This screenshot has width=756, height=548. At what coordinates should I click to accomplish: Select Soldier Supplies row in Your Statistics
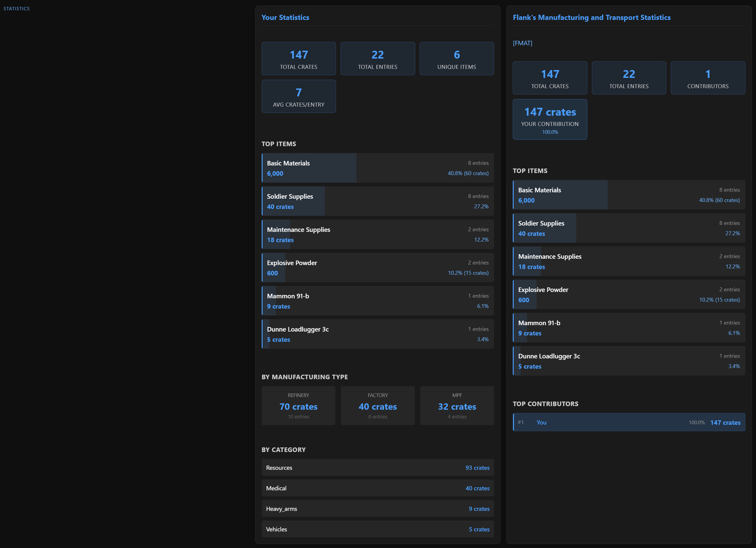[377, 201]
